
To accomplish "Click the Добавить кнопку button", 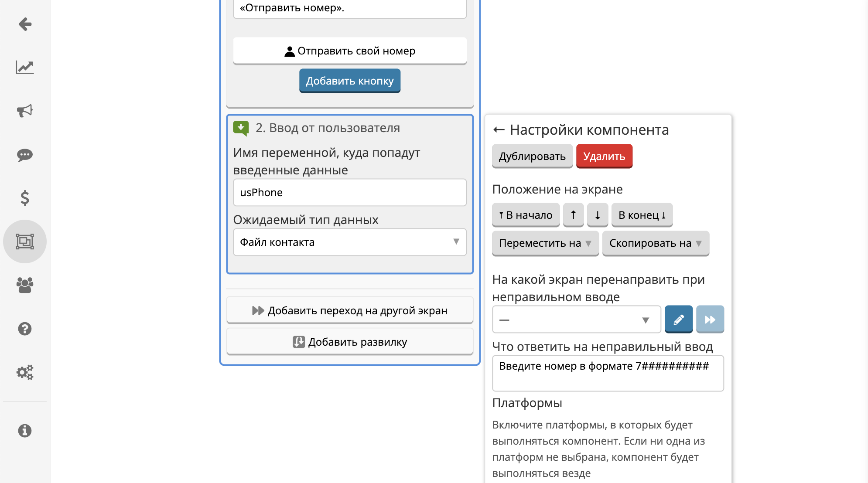I will tap(350, 81).
